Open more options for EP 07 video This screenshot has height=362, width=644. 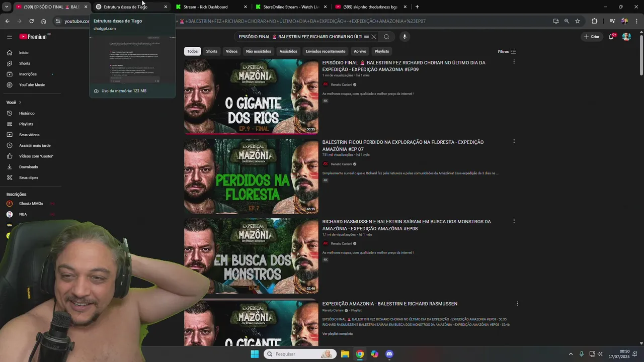514,141
